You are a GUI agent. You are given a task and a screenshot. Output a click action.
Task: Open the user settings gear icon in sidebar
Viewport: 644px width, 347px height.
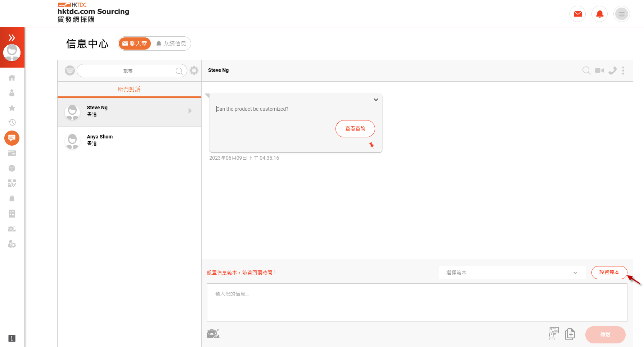point(12,244)
